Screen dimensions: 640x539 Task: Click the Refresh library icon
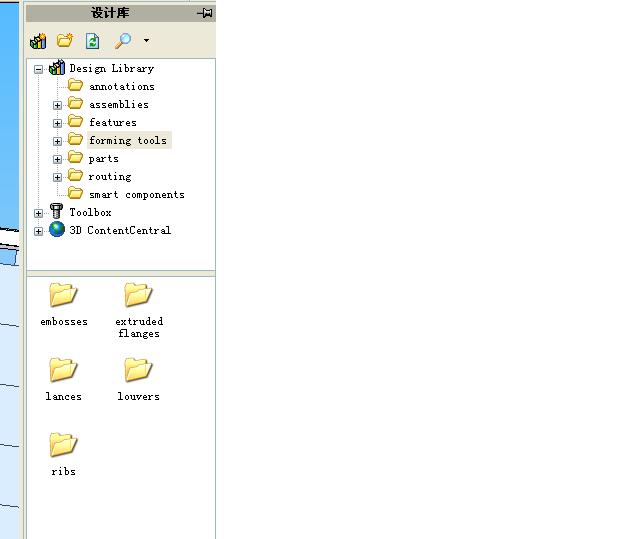93,41
